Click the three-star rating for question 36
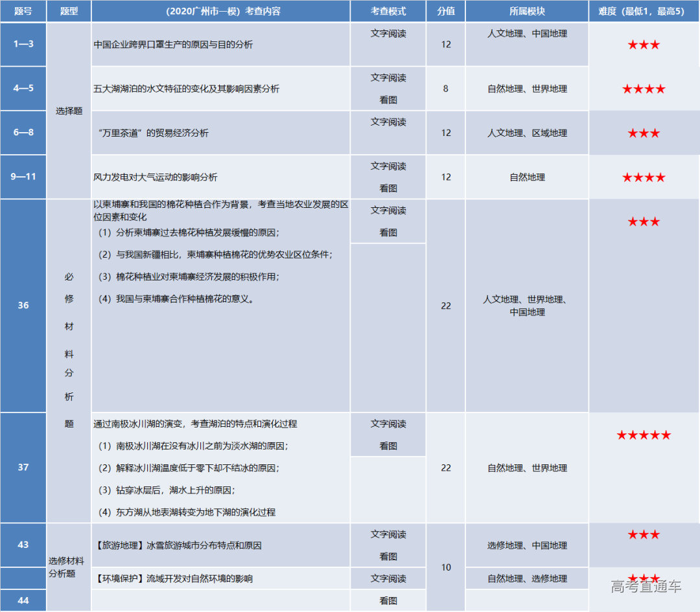The image size is (700, 612). tap(643, 221)
